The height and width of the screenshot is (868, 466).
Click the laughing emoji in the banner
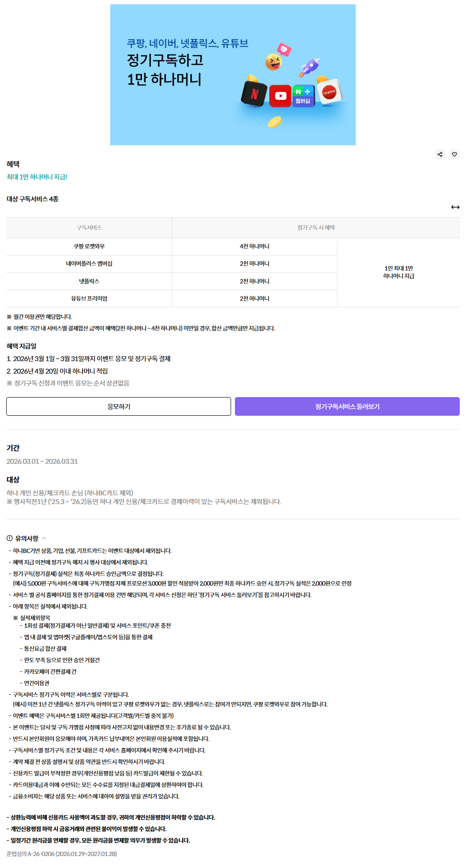click(x=273, y=62)
